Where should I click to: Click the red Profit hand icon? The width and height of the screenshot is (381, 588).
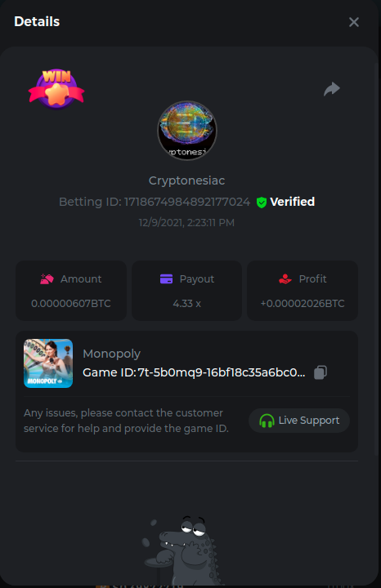click(x=285, y=279)
